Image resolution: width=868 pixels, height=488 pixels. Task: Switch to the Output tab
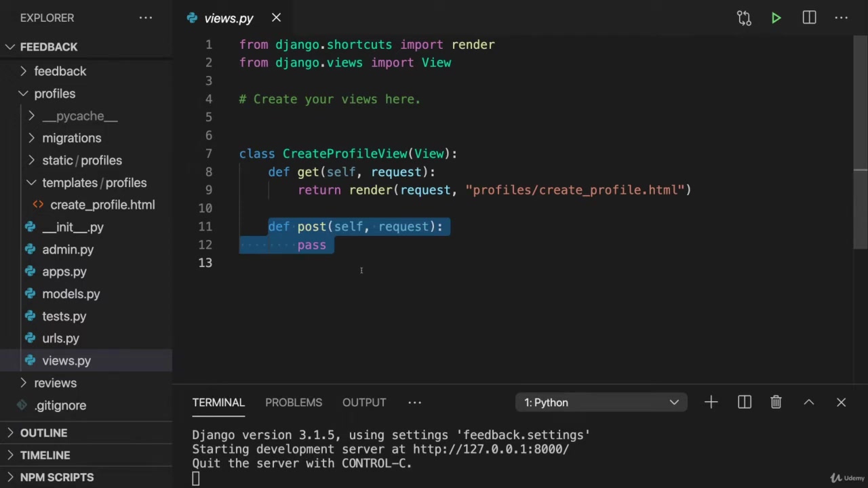(x=363, y=403)
